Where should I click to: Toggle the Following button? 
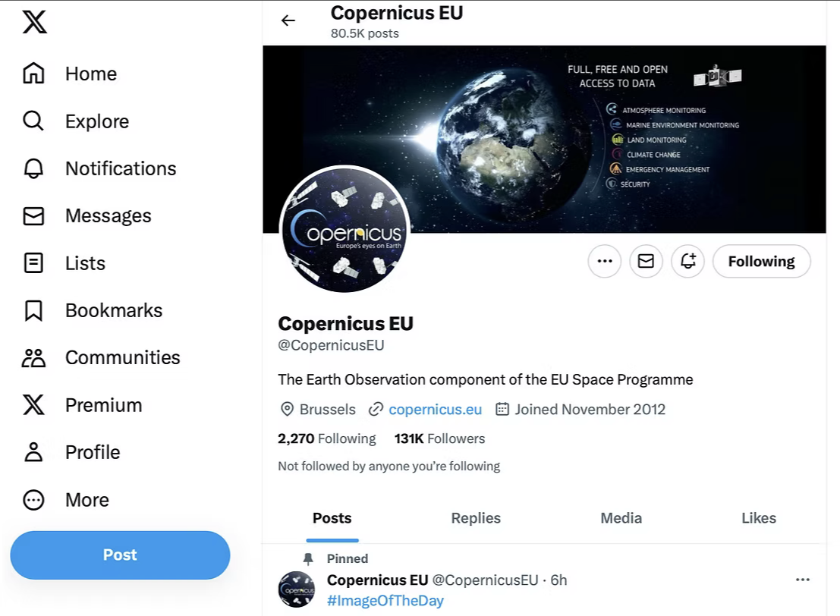click(x=761, y=262)
